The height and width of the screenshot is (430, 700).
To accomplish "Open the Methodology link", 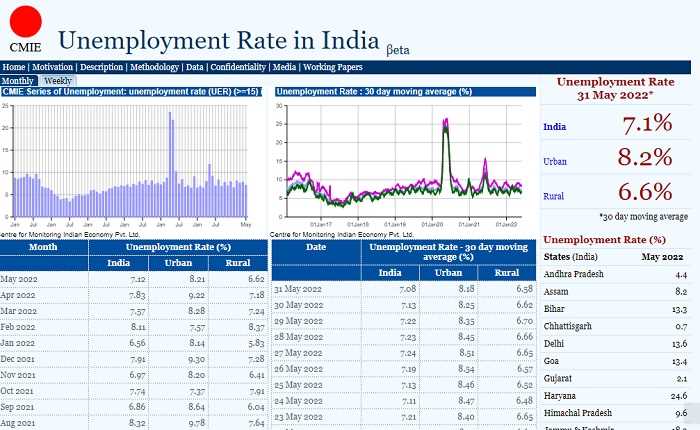I will [x=155, y=67].
